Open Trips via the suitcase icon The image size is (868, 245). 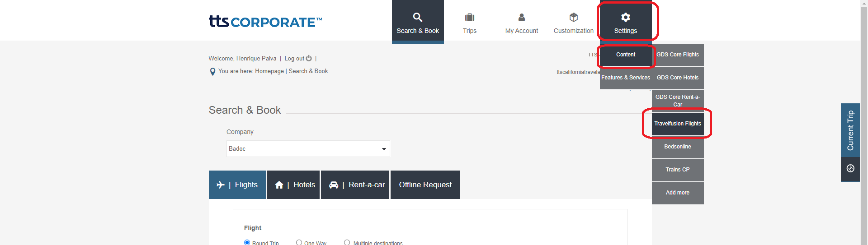pyautogui.click(x=469, y=17)
